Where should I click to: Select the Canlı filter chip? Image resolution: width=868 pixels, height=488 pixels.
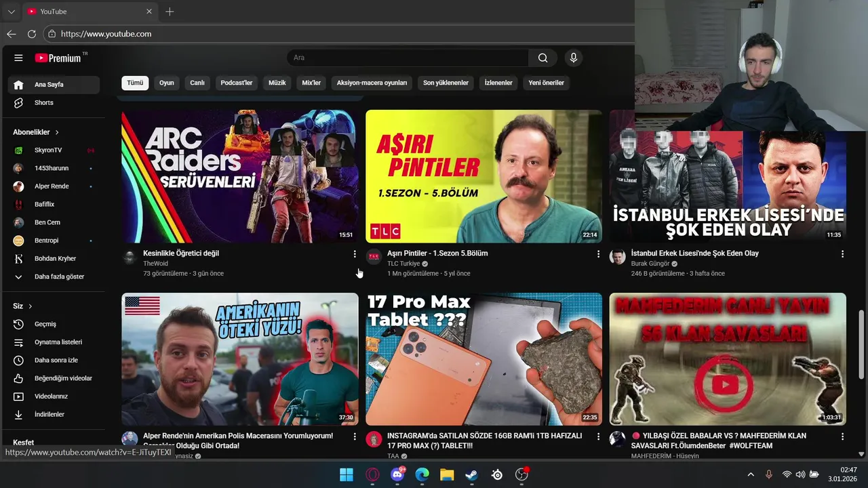pyautogui.click(x=197, y=83)
